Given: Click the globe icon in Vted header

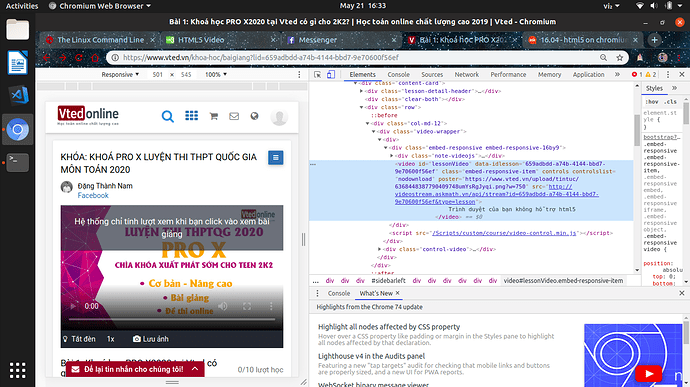Looking at the screenshot, I should coord(254,116).
